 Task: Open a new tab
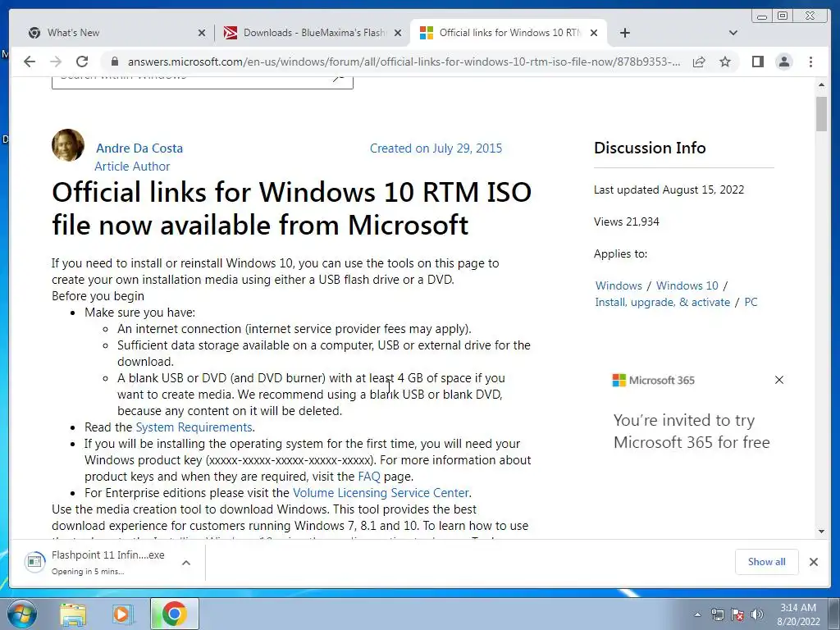click(624, 33)
